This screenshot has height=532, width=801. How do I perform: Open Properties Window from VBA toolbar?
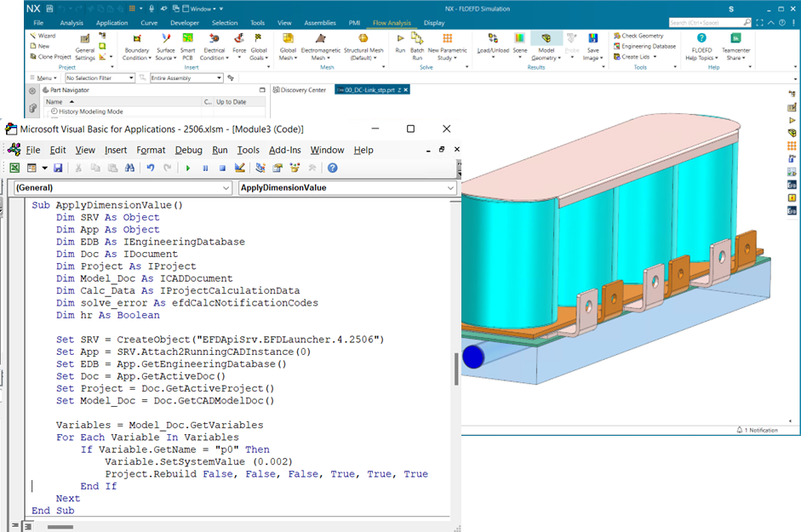(x=277, y=168)
